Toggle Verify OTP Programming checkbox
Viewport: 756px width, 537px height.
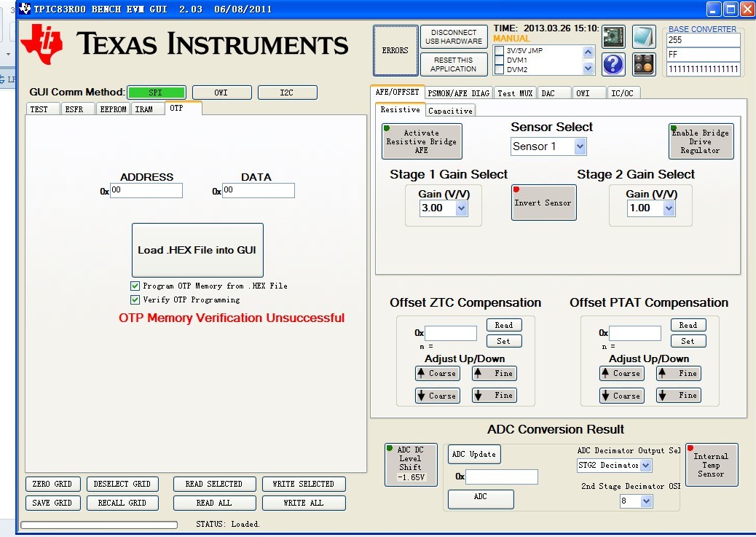pyautogui.click(x=135, y=299)
